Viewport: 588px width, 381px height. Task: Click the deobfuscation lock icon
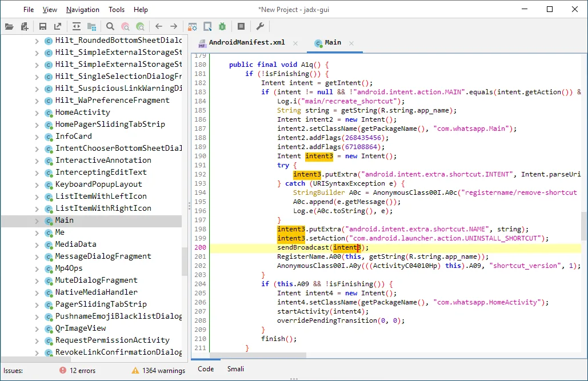pos(192,26)
